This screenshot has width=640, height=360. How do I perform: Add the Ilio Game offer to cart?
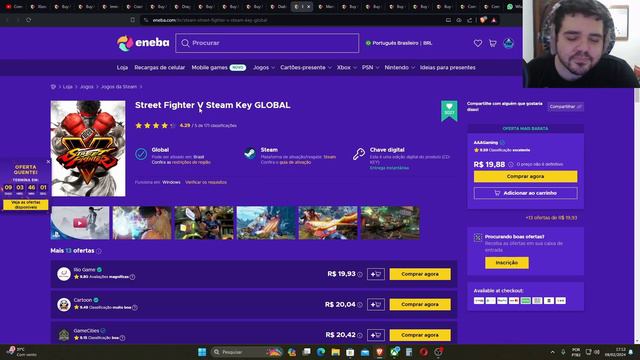point(376,274)
